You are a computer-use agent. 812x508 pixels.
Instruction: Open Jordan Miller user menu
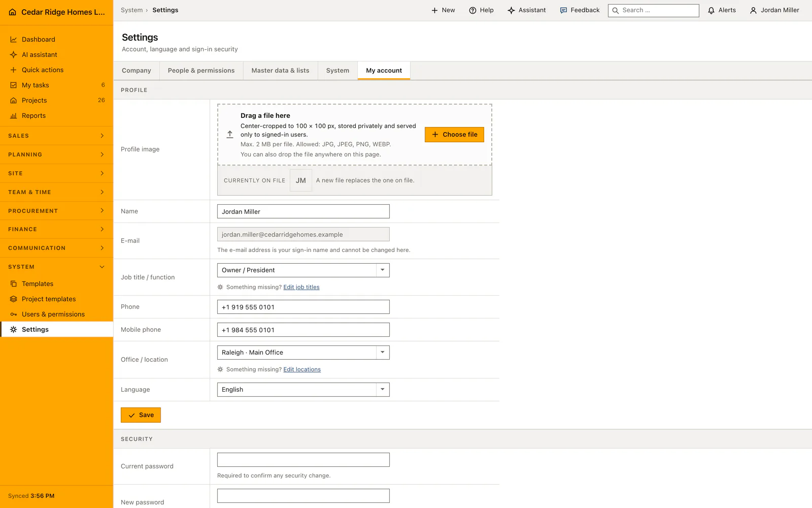[774, 10]
